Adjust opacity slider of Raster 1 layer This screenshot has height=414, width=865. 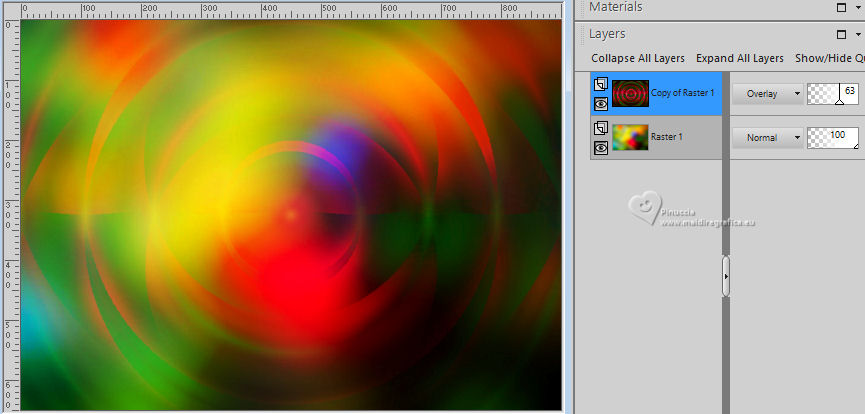click(833, 138)
